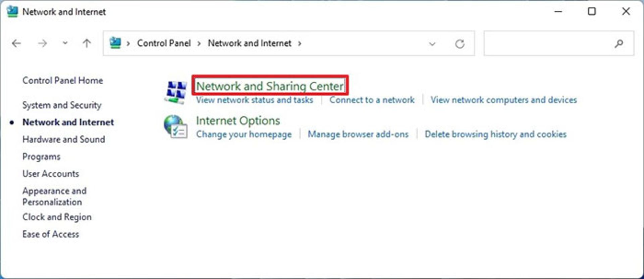Expand the chevron after Network and Internet breadcrumb
This screenshot has height=279, width=644.
click(x=300, y=43)
